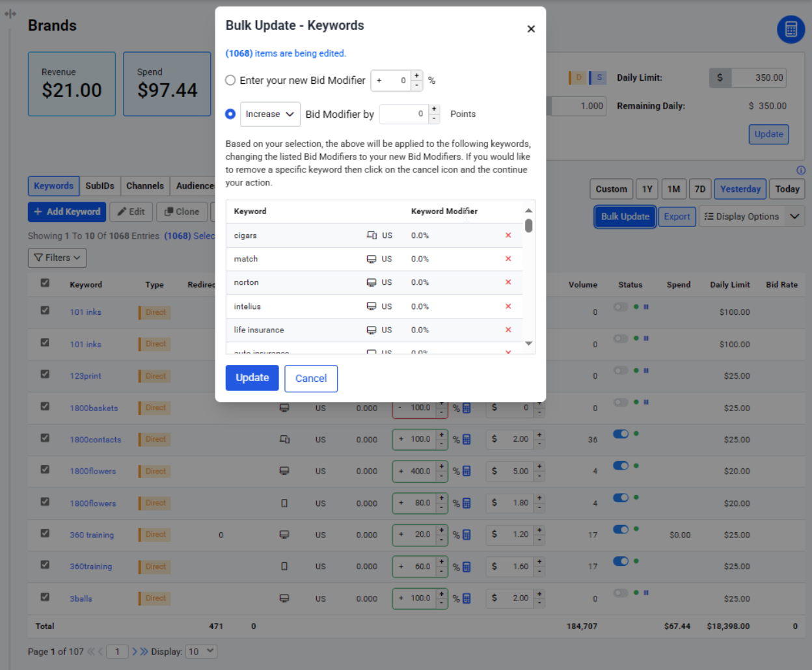Close the Bulk Update dialog
This screenshot has height=670, width=812.
(531, 29)
